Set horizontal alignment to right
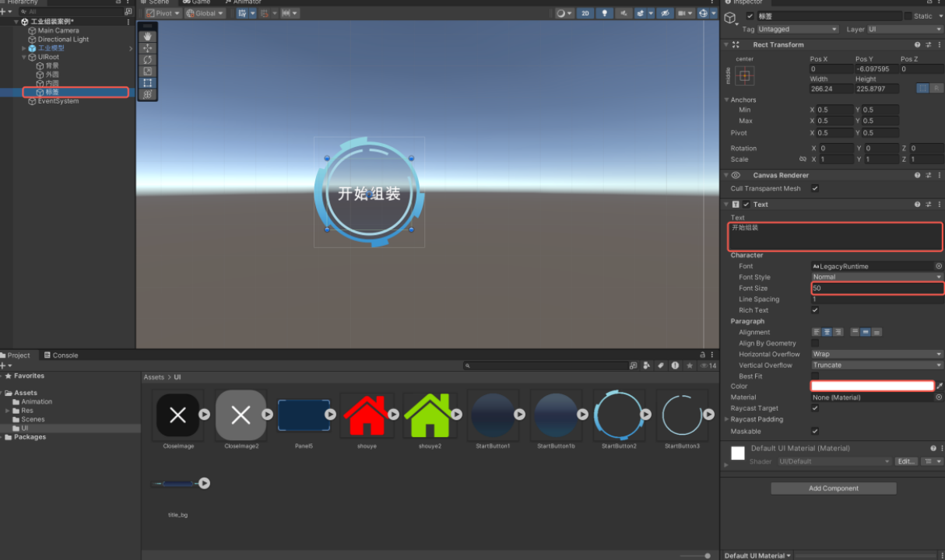Screen dimensions: 945x560 pos(838,332)
